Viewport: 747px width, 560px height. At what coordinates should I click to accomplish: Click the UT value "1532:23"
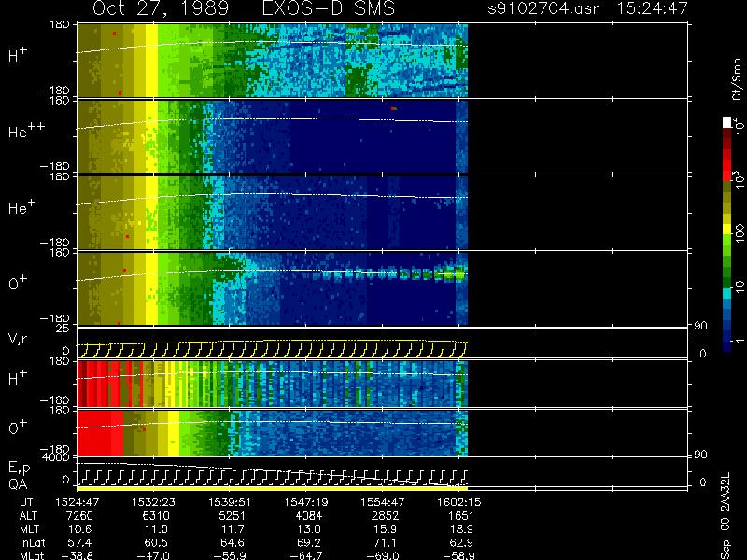[x=153, y=502]
